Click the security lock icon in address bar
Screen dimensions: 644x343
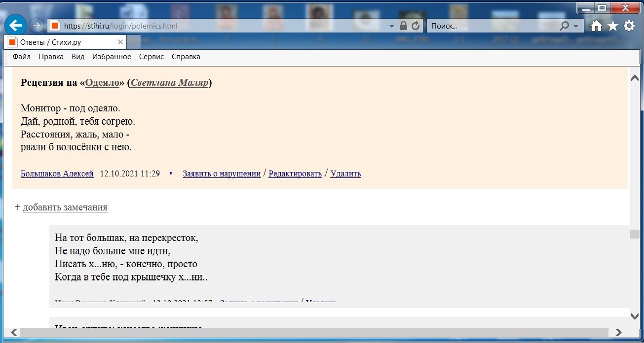tap(404, 26)
